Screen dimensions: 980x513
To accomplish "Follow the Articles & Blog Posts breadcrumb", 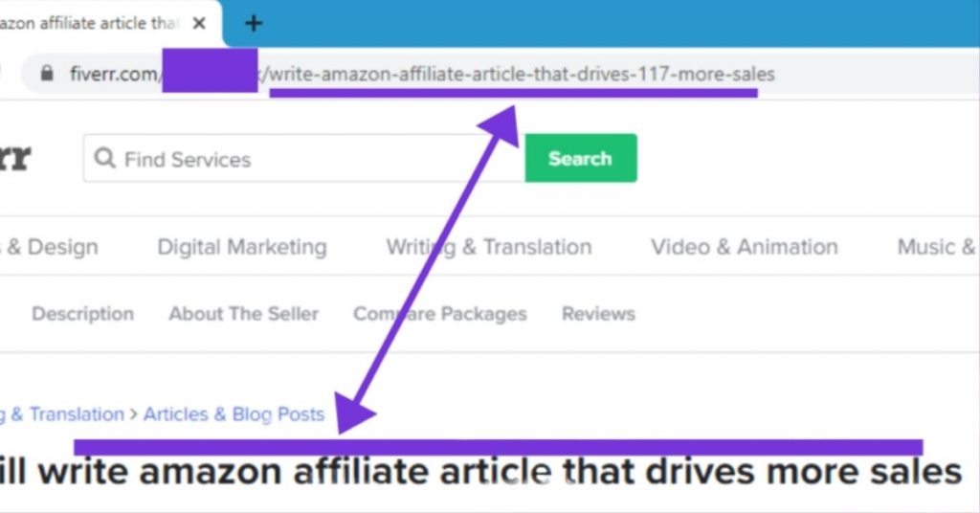I will coord(234,414).
